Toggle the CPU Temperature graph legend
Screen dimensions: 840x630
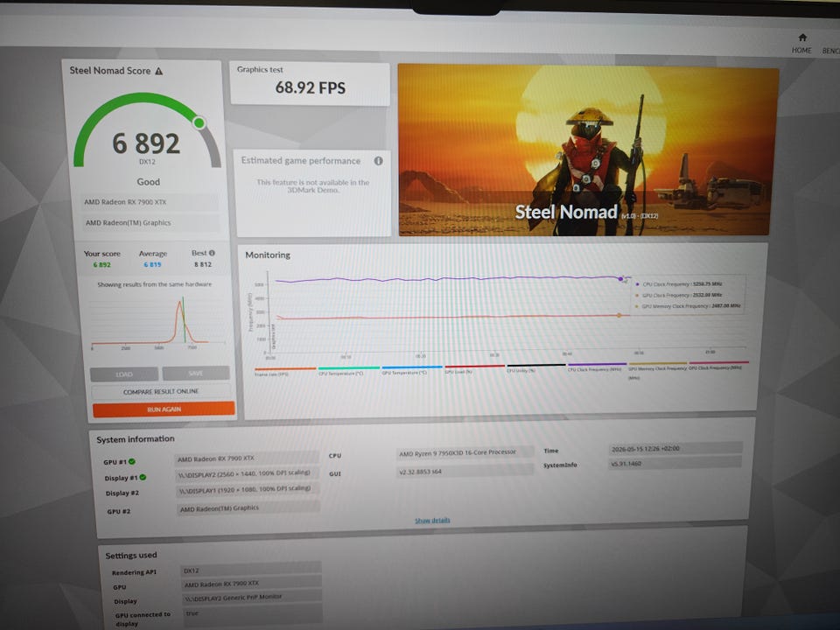click(348, 371)
